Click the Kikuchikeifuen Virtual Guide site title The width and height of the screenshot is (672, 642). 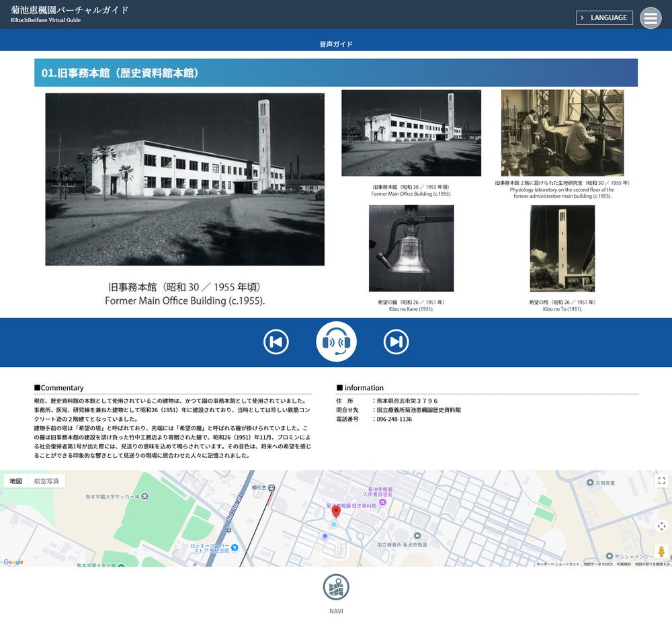[x=69, y=13]
